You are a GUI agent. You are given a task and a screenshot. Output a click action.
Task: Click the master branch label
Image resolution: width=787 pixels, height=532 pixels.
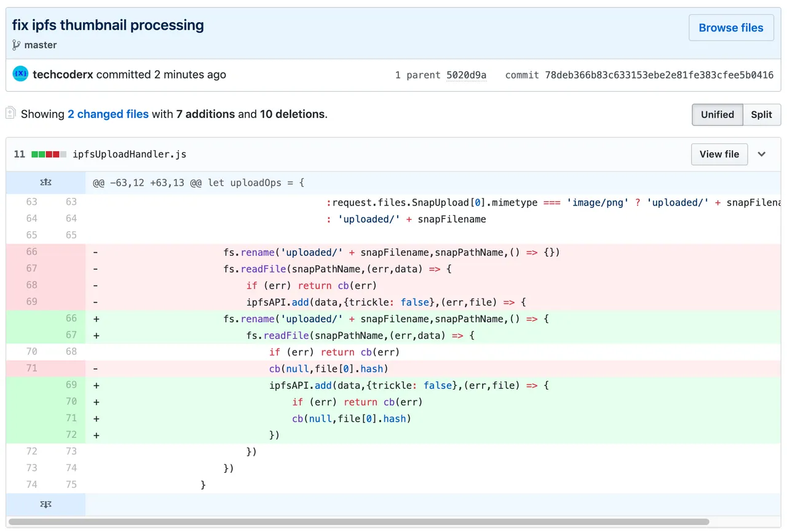[41, 45]
